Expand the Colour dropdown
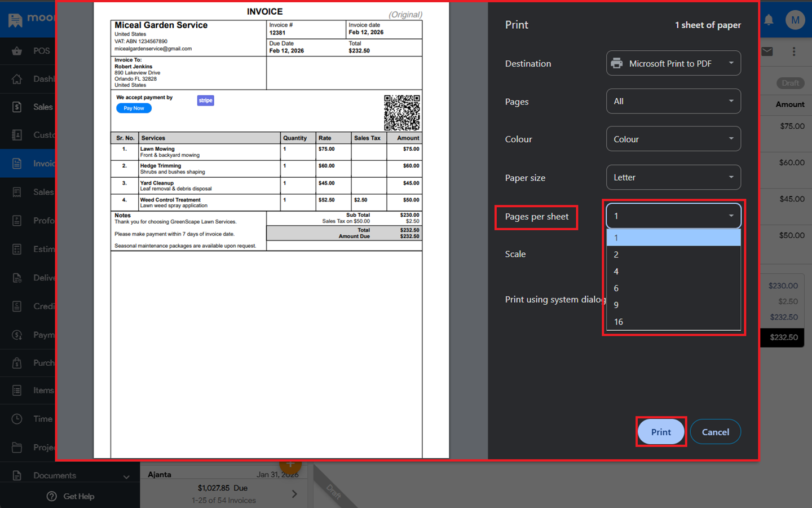This screenshot has height=508, width=812. (673, 139)
